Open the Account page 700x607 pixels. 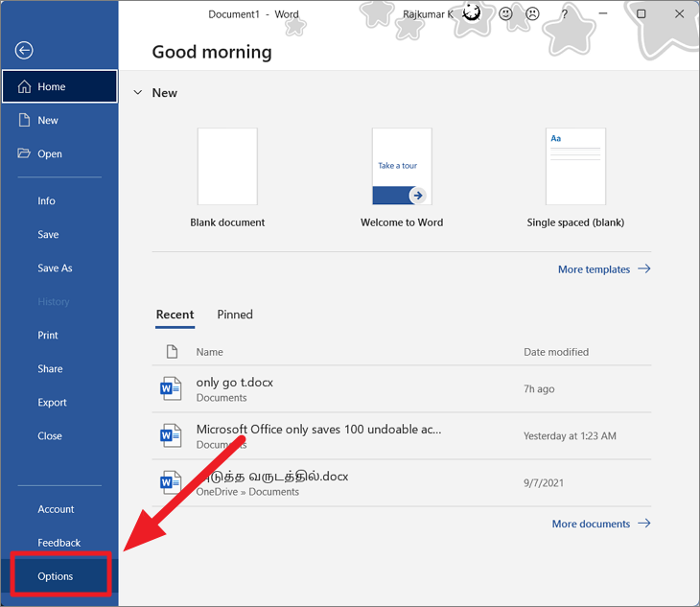[56, 509]
